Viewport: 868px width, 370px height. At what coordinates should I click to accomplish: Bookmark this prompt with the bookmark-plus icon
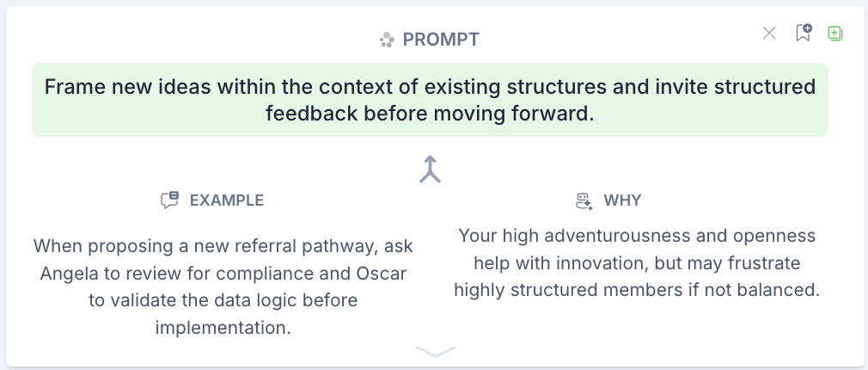[x=803, y=34]
